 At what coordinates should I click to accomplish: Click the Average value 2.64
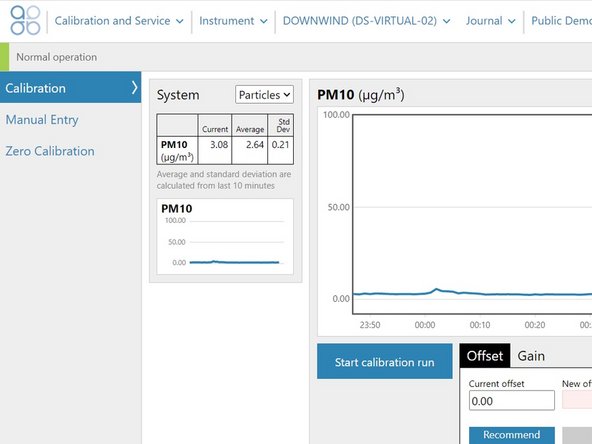click(x=255, y=145)
